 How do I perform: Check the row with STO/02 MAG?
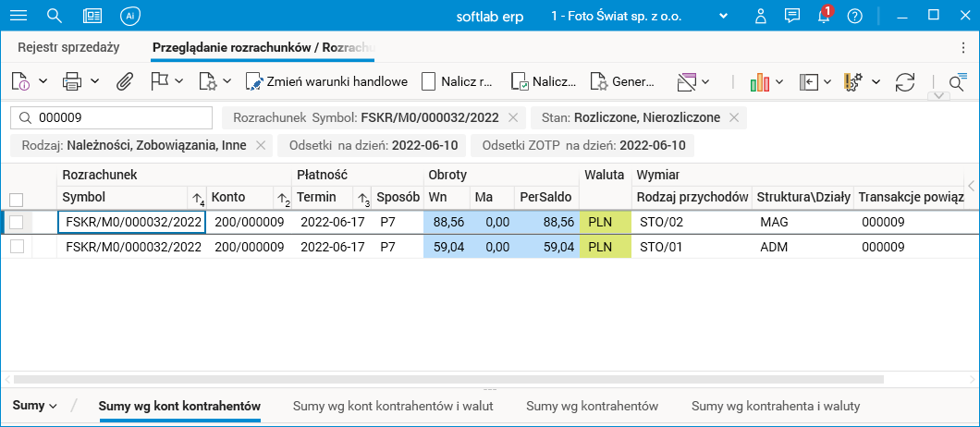pos(17,221)
